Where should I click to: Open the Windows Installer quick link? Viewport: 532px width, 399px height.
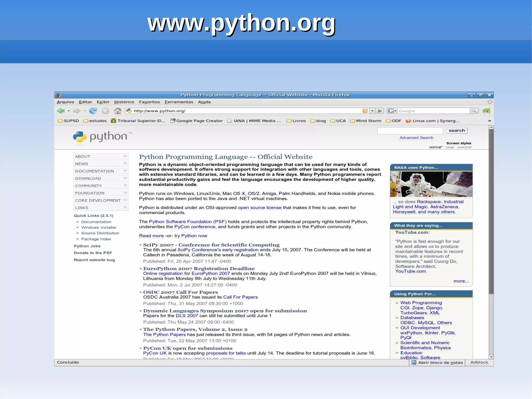tap(99, 227)
